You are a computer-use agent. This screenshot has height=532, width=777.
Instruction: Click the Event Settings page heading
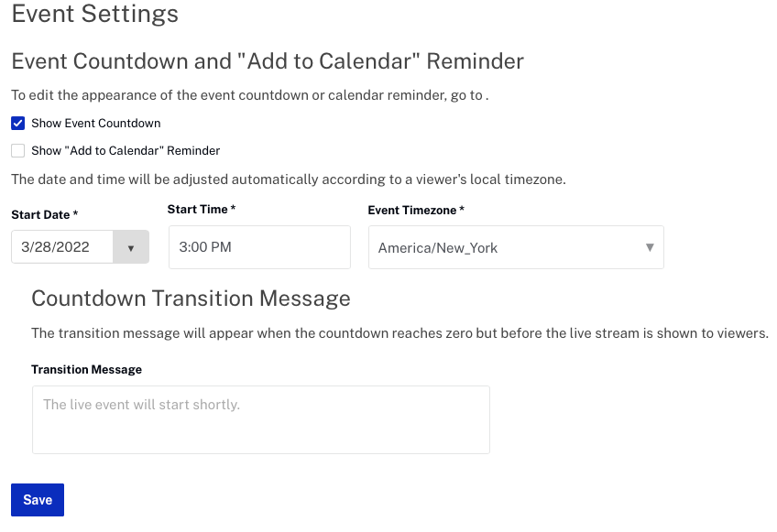tap(94, 14)
